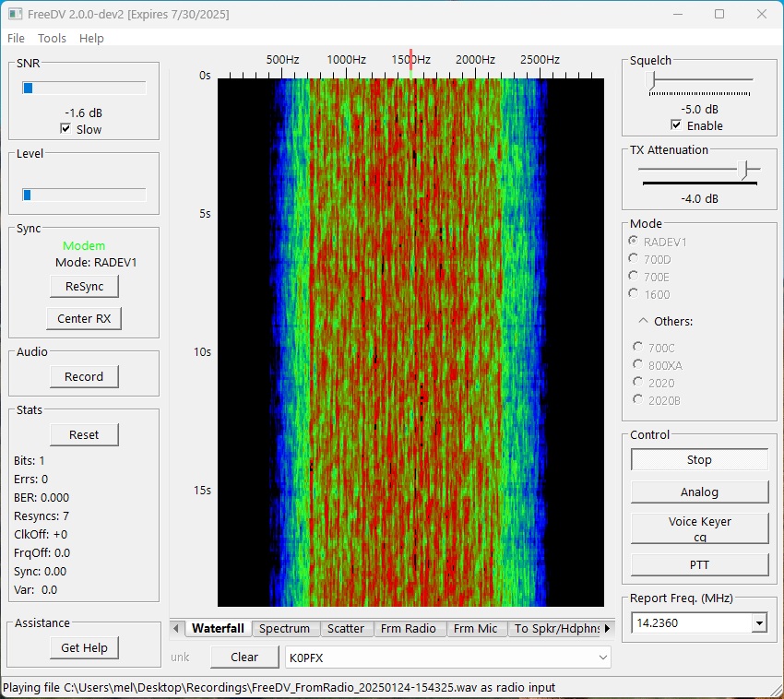Screen dimensions: 784x699
Task: Open the File menu
Action: (16, 38)
